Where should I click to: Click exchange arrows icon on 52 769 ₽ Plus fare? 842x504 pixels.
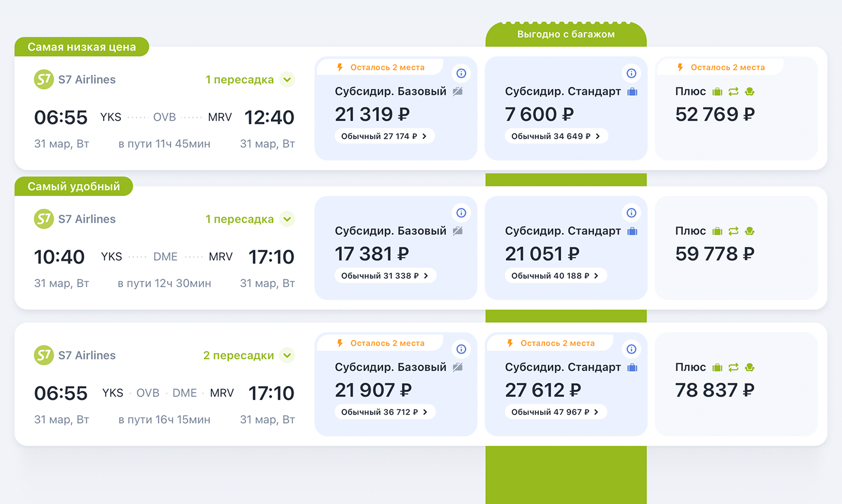[x=733, y=91]
